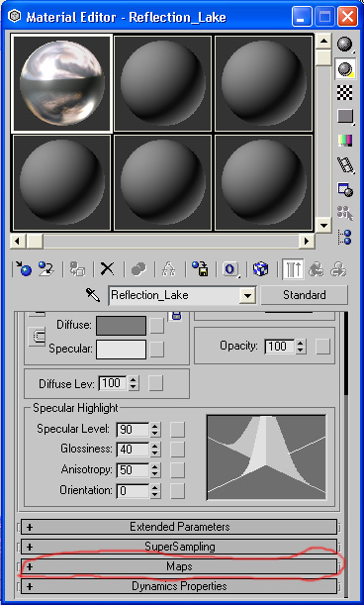Click the grayed Select by Material icon
The image size is (364, 605).
tap(345, 213)
